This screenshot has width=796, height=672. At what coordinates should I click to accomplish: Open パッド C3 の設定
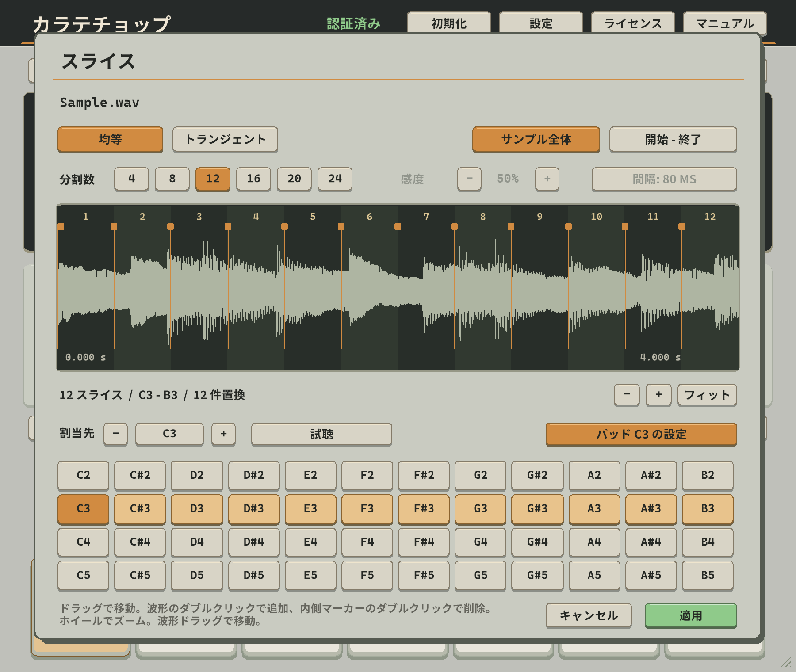[641, 434]
